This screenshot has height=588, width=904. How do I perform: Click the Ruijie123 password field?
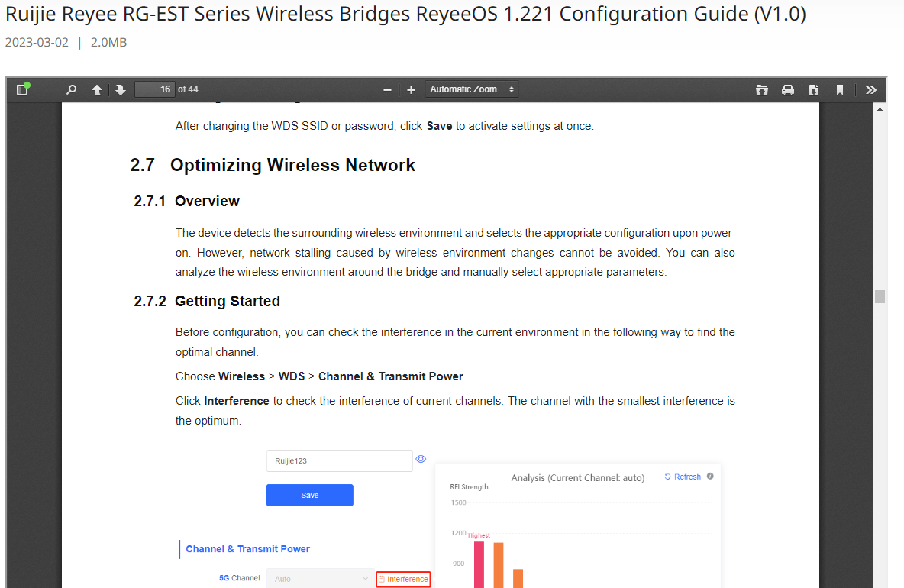pos(340,460)
